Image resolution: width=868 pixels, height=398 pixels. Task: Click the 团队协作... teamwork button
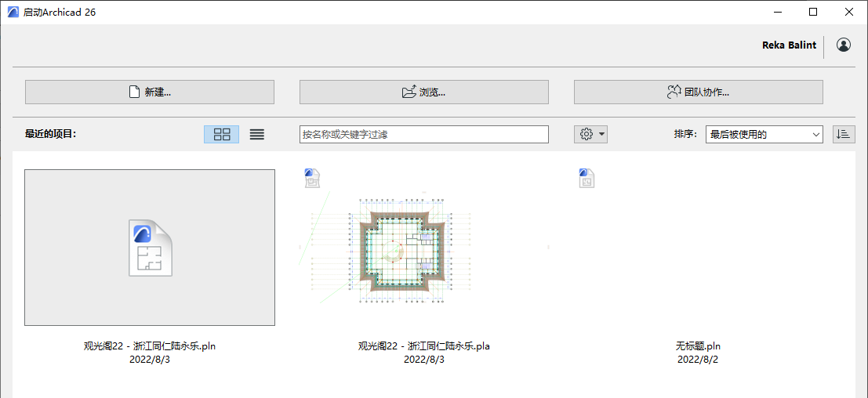coord(698,92)
